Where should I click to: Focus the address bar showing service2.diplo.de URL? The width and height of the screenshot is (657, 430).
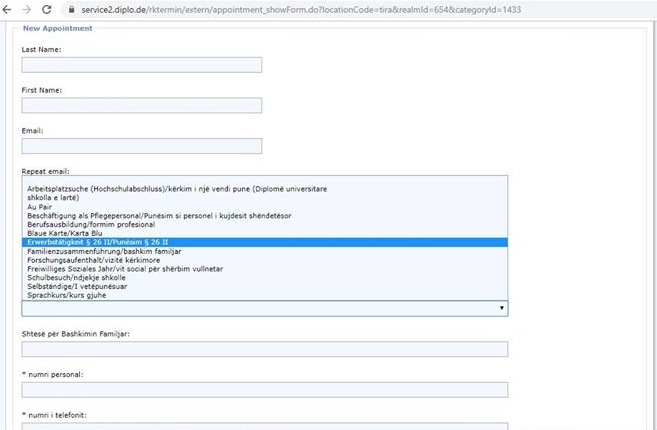coord(301,9)
